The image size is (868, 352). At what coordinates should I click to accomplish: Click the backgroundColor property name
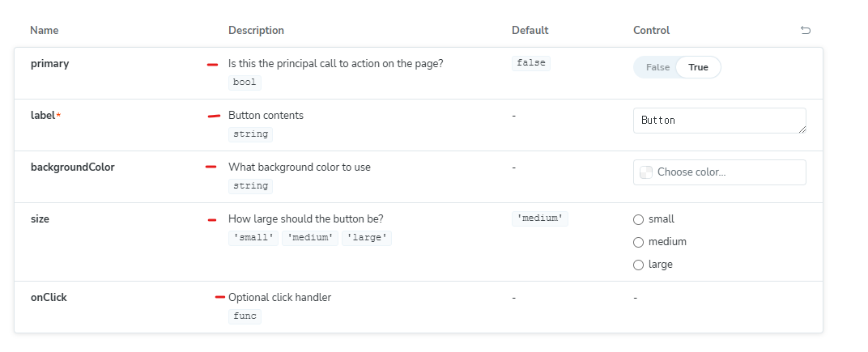73,168
